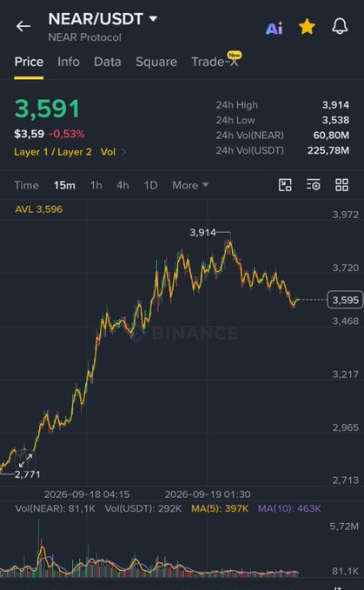Screen dimensions: 364x590
Task: Toggle the favorite star icon
Action: (307, 27)
